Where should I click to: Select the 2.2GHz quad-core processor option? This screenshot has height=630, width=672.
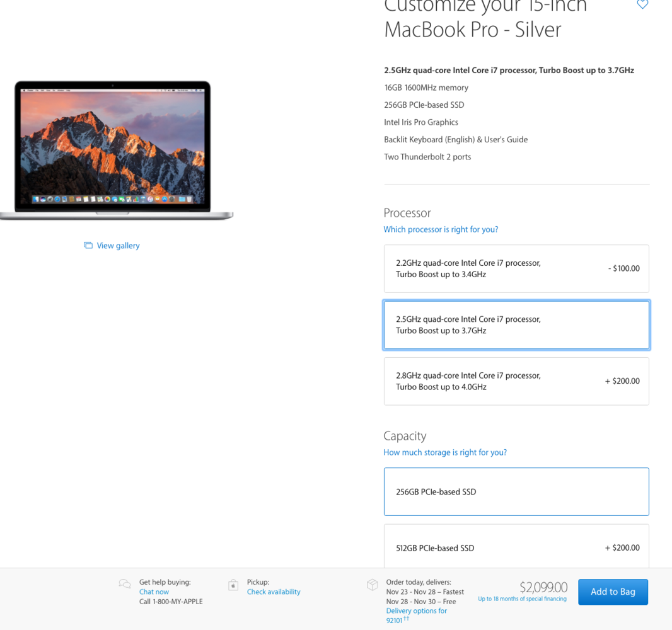pos(516,268)
